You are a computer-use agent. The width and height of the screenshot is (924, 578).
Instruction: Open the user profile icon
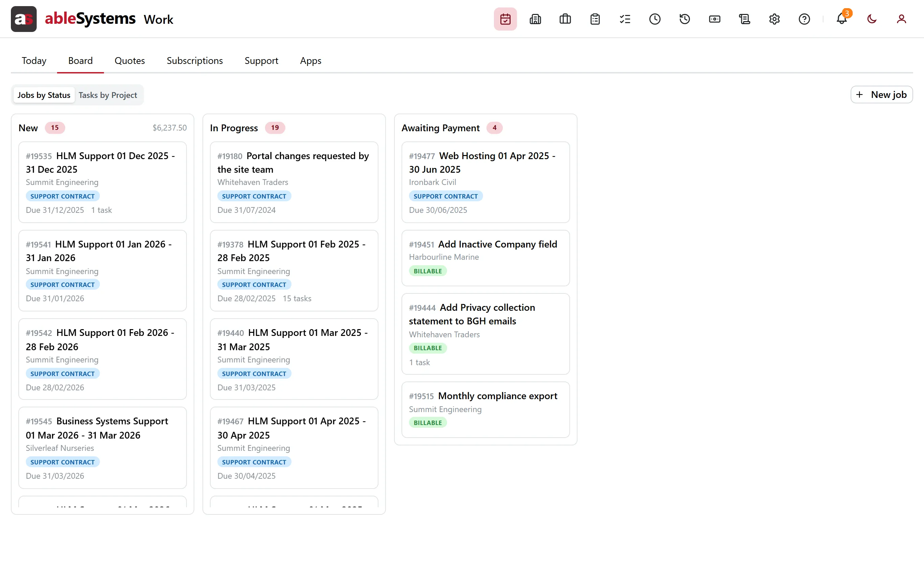(902, 19)
